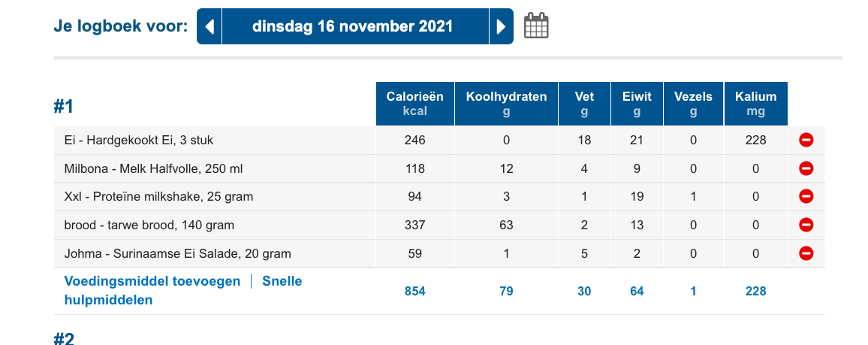The width and height of the screenshot is (868, 345).
Task: Remove the Hardgekookt Ei entry
Action: click(x=806, y=140)
